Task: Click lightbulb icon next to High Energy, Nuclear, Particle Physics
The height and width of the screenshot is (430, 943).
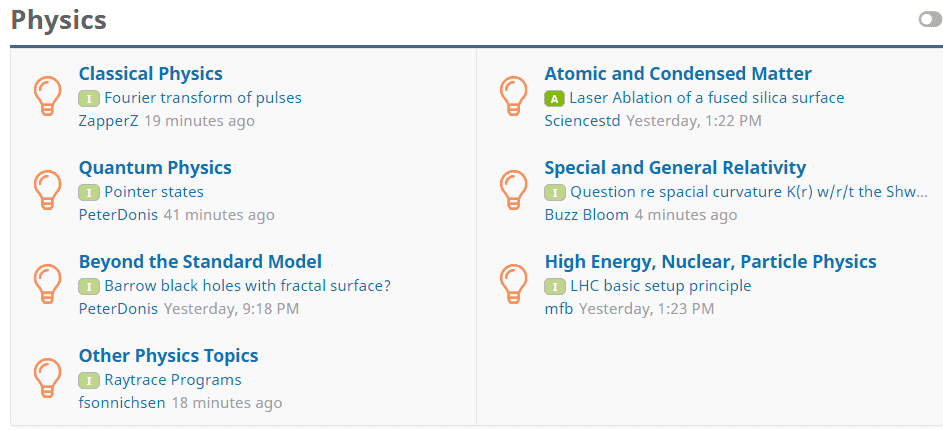Action: pos(513,285)
